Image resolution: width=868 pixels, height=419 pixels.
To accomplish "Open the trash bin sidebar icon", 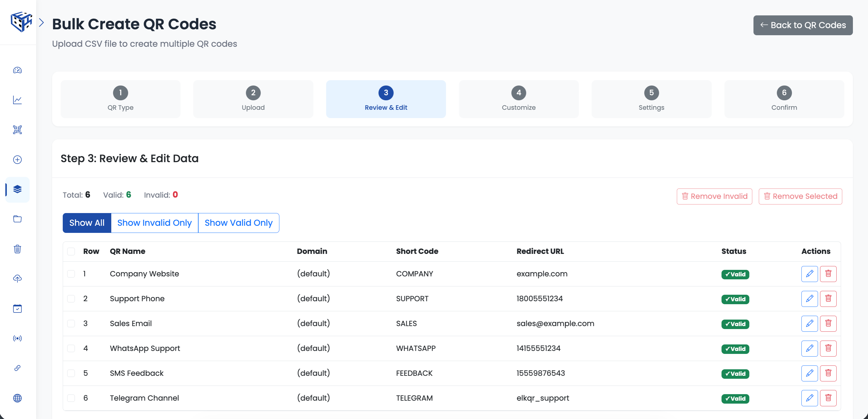I will (17, 249).
